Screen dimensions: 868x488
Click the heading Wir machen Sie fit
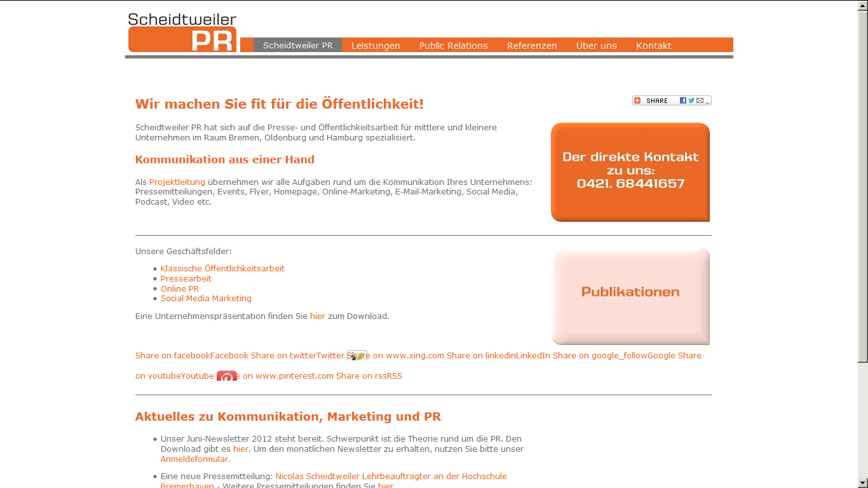[x=280, y=104]
